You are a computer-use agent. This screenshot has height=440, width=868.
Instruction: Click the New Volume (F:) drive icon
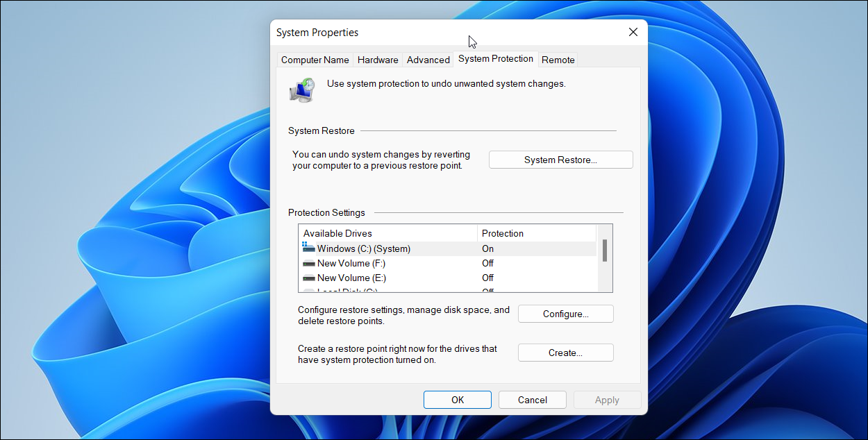click(x=308, y=262)
